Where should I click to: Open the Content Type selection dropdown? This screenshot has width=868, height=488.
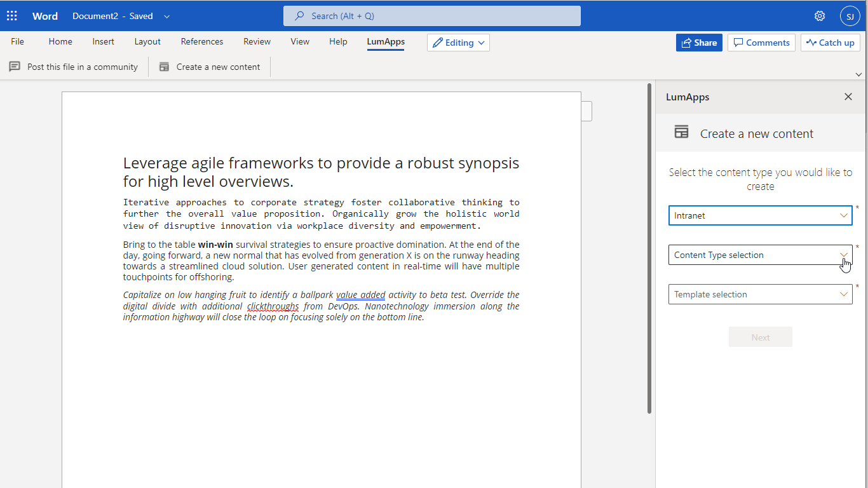(760, 255)
